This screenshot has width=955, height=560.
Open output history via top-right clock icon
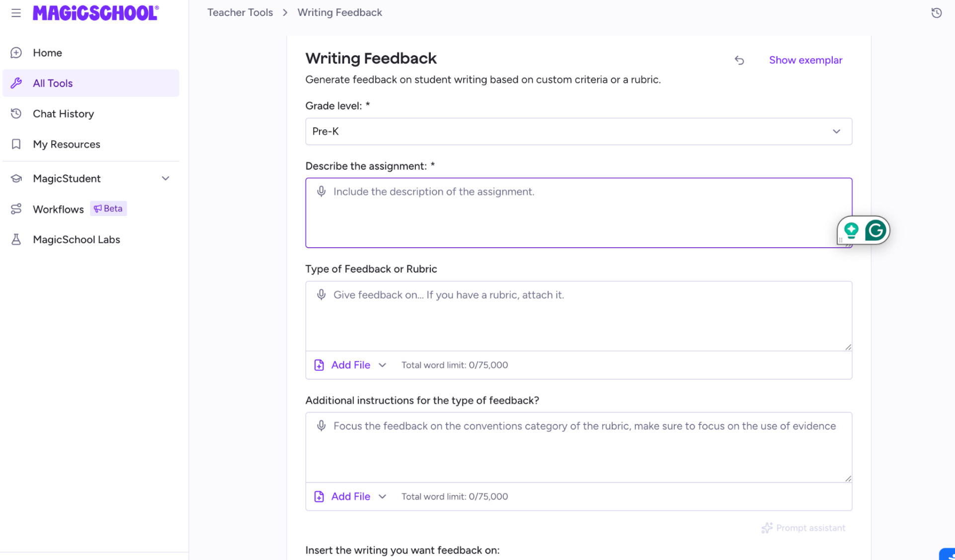click(x=936, y=13)
